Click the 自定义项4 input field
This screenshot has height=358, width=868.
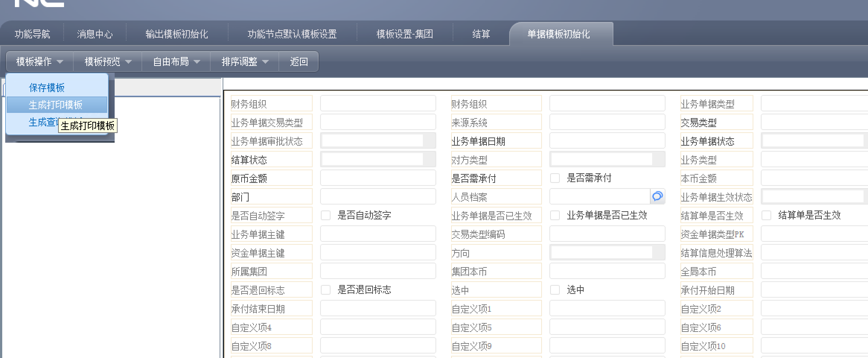(378, 327)
